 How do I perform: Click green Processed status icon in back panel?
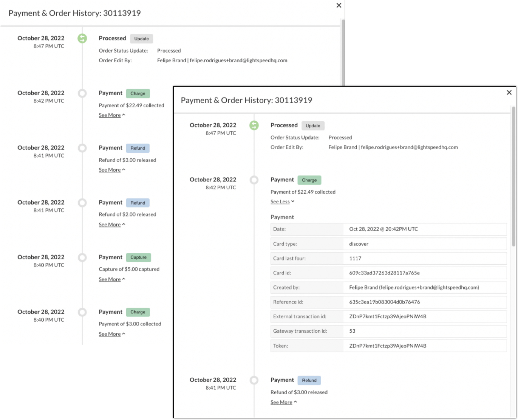[x=82, y=39]
